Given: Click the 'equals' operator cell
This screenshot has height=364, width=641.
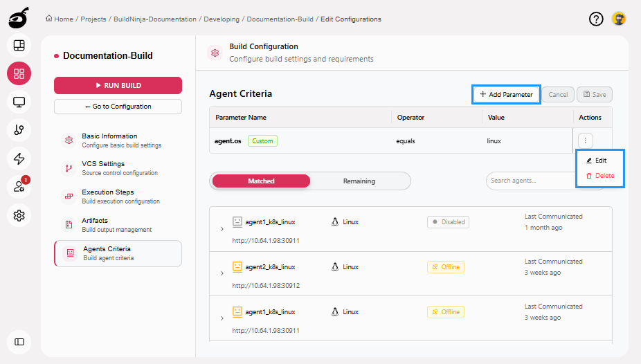Looking at the screenshot, I should (406, 141).
